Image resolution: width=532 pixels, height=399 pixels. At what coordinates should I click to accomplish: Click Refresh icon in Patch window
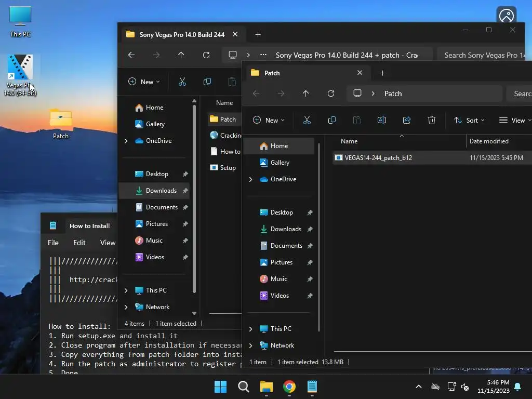pyautogui.click(x=331, y=94)
